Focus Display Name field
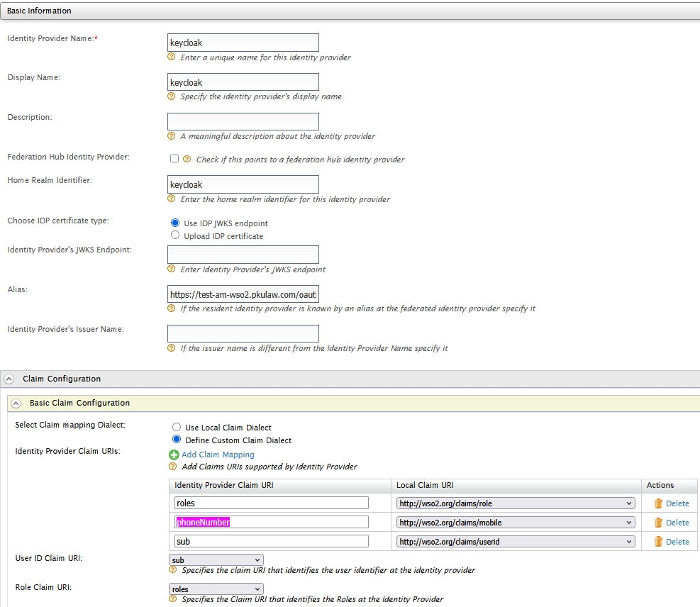 coord(243,82)
